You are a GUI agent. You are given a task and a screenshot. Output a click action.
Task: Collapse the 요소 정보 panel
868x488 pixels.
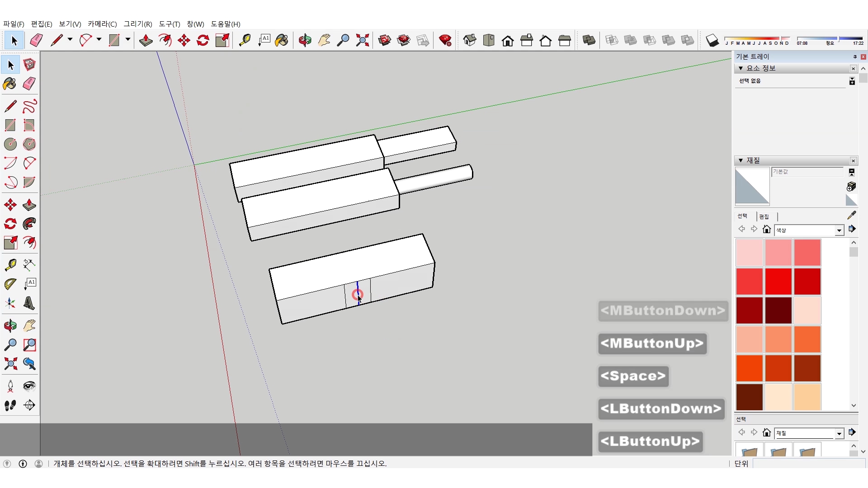point(741,68)
